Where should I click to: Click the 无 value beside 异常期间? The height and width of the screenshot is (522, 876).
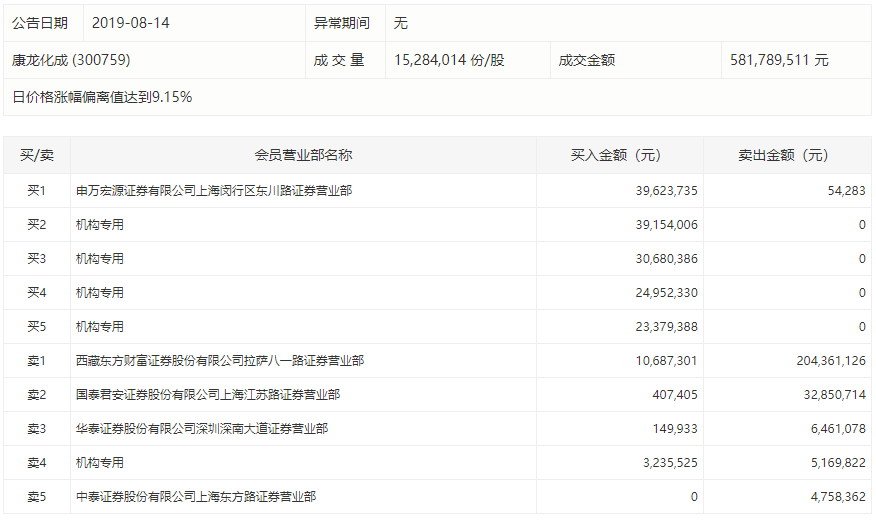click(x=401, y=23)
